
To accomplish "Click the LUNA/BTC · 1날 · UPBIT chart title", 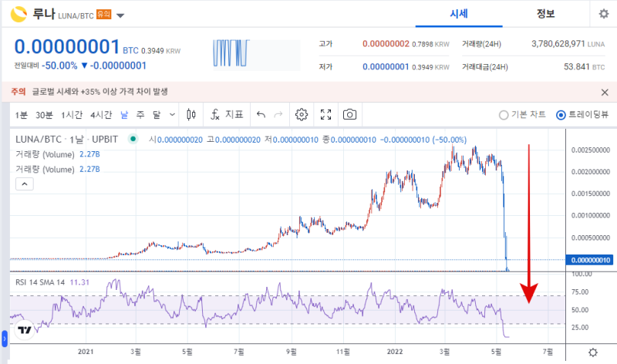I will (66, 140).
